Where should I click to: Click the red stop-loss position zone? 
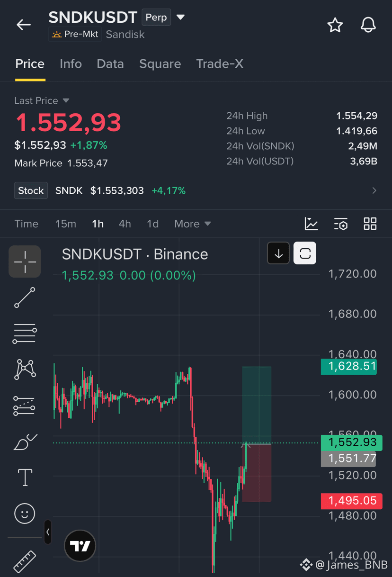(x=257, y=473)
